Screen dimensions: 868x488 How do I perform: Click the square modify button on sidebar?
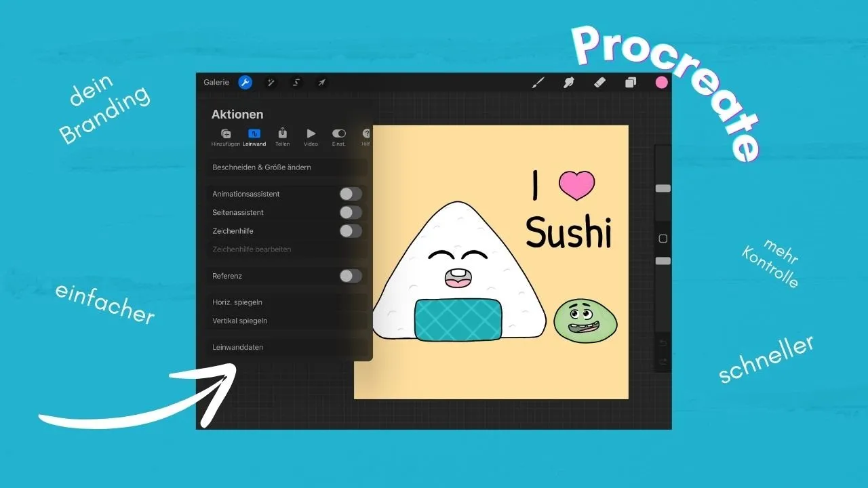[663, 239]
